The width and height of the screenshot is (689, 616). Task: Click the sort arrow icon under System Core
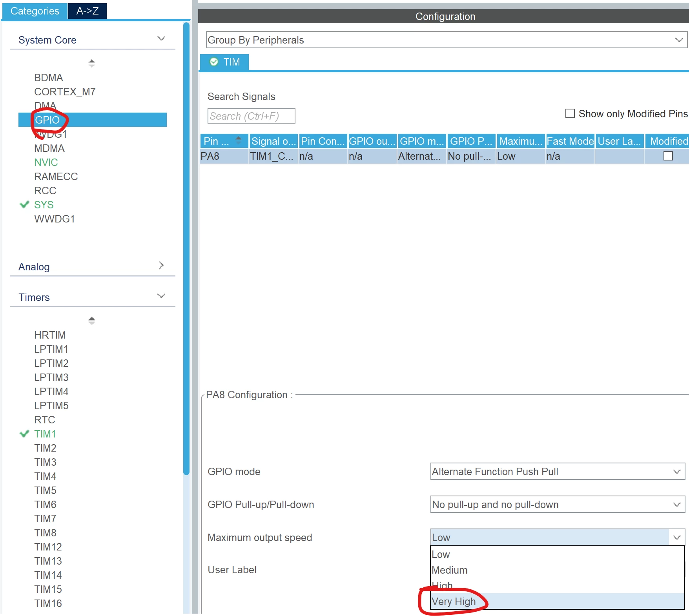click(x=92, y=63)
